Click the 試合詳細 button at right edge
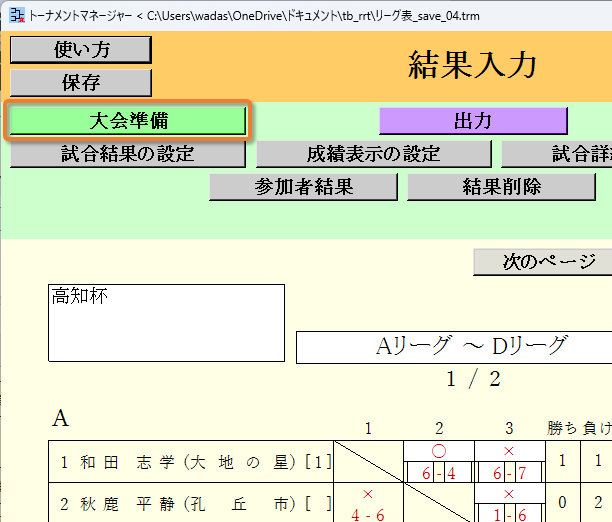This screenshot has height=522, width=612. pos(557,154)
